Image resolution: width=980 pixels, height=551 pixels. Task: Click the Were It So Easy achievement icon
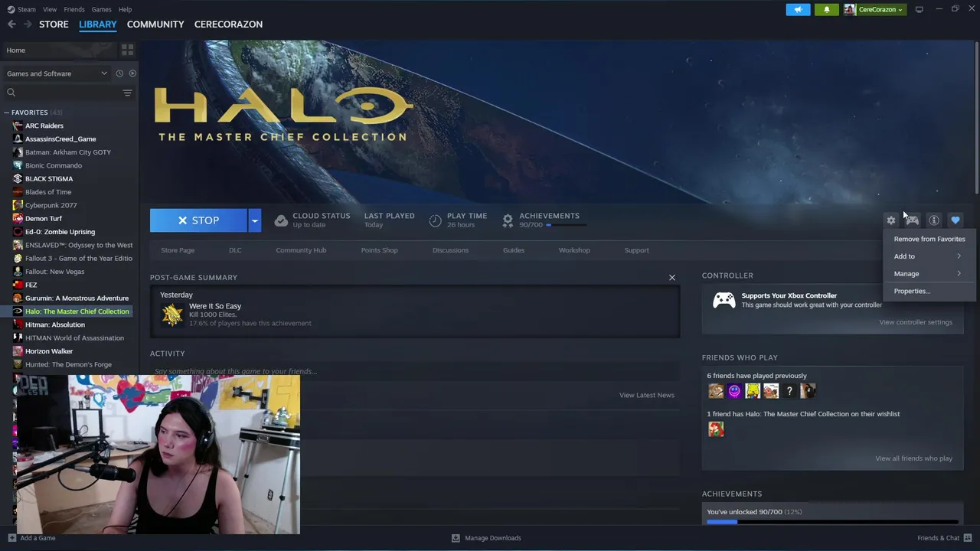click(172, 314)
